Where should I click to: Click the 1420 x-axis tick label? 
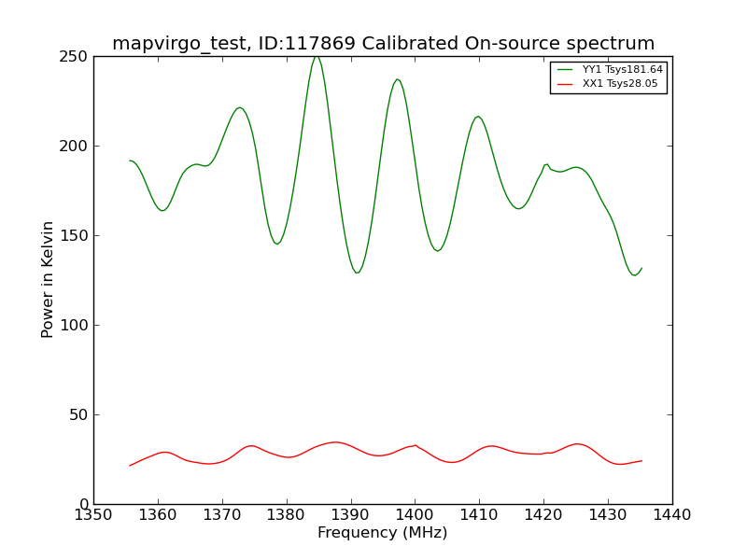click(543, 515)
